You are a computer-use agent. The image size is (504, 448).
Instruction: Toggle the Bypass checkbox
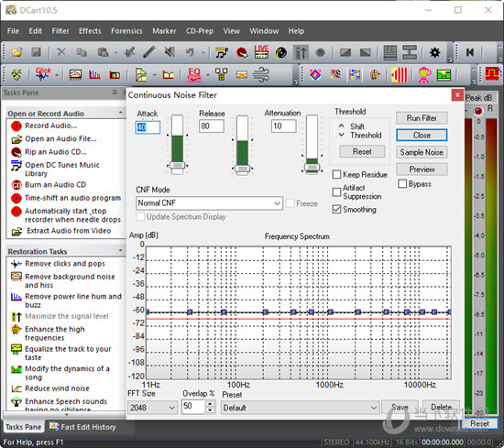point(402,184)
